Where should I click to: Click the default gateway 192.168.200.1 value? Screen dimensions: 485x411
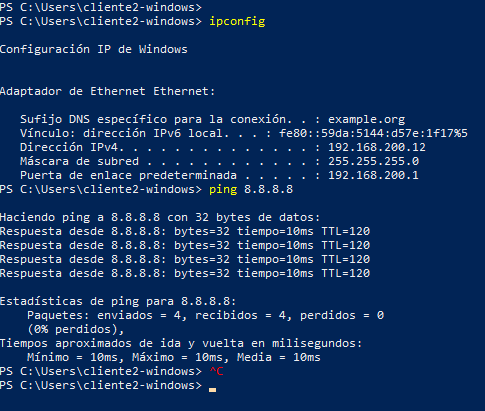click(x=373, y=175)
